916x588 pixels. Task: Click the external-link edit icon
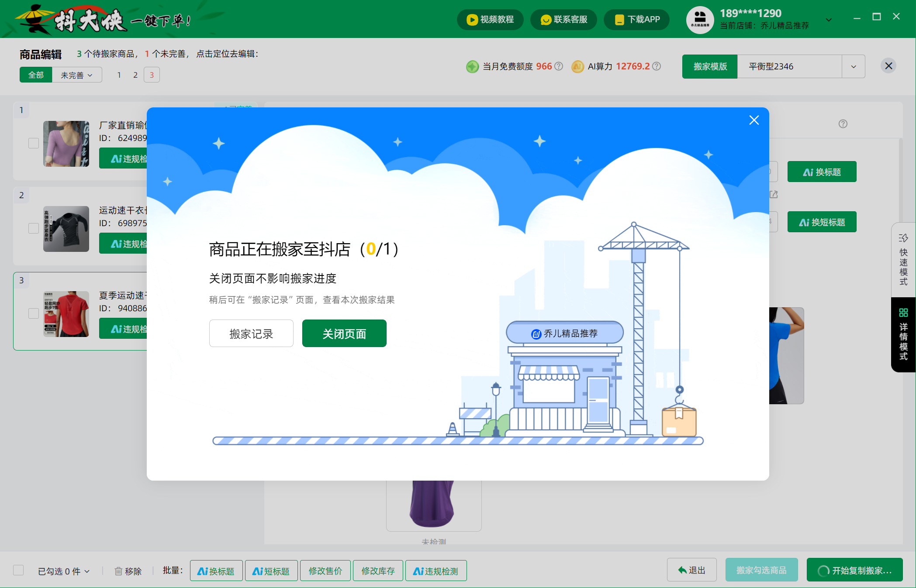[774, 194]
